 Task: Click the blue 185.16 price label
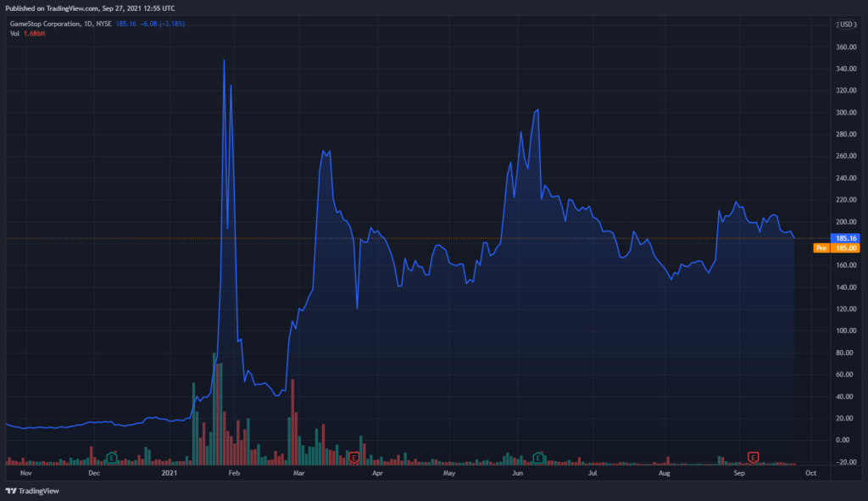pos(845,238)
